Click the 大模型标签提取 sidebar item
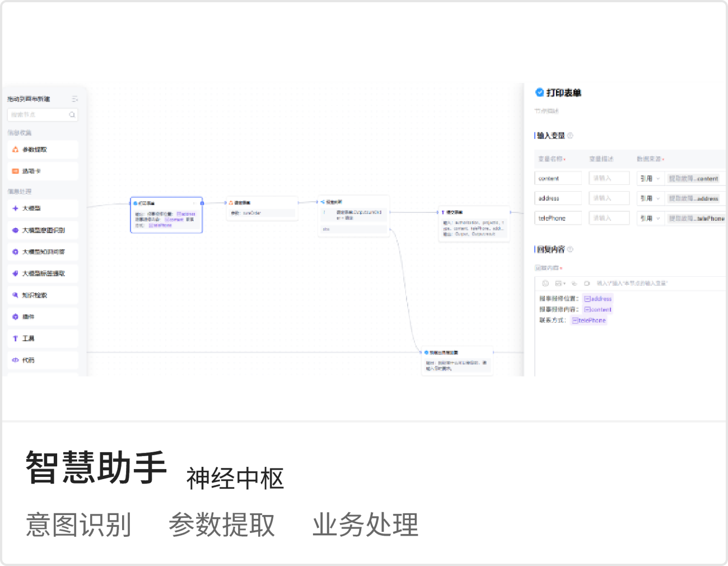The width and height of the screenshot is (728, 566). click(x=43, y=273)
